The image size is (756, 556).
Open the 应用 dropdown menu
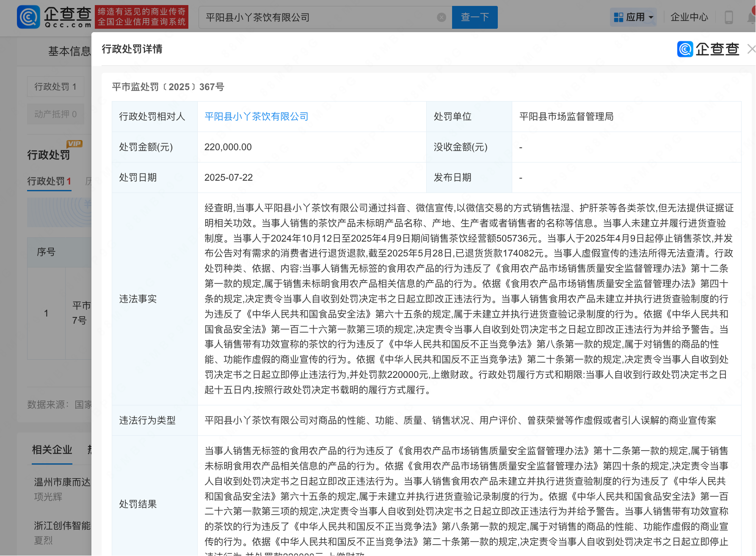tap(634, 17)
